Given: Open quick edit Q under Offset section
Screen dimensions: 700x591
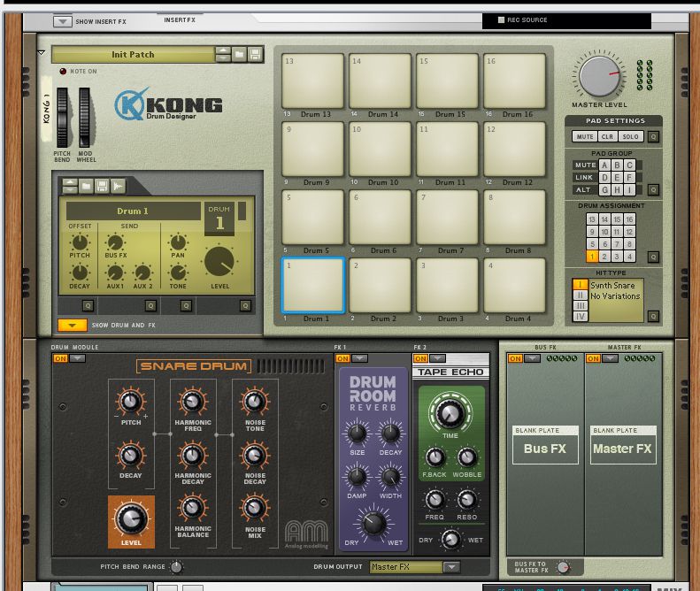Looking at the screenshot, I should tap(88, 306).
